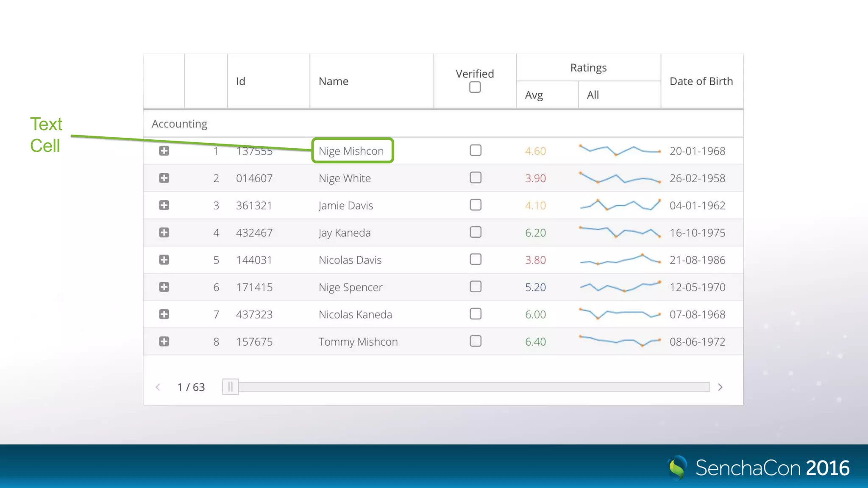868x488 pixels.
Task: Click the Avg ratings column header
Action: [x=534, y=95]
